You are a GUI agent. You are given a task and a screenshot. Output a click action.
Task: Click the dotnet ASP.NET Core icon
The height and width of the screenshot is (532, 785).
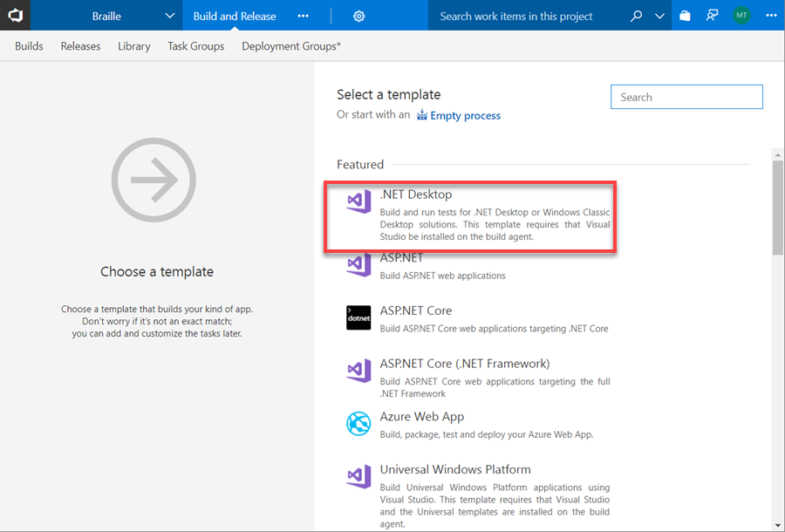tap(358, 317)
